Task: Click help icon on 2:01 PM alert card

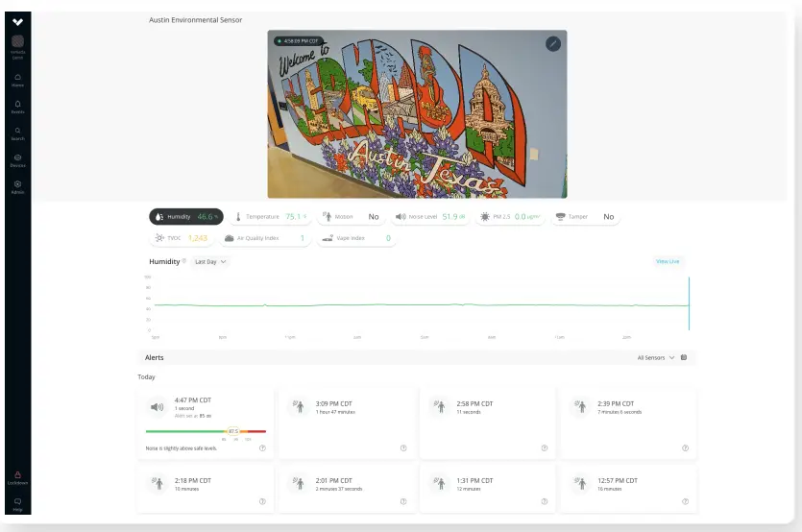Action: pyautogui.click(x=403, y=501)
